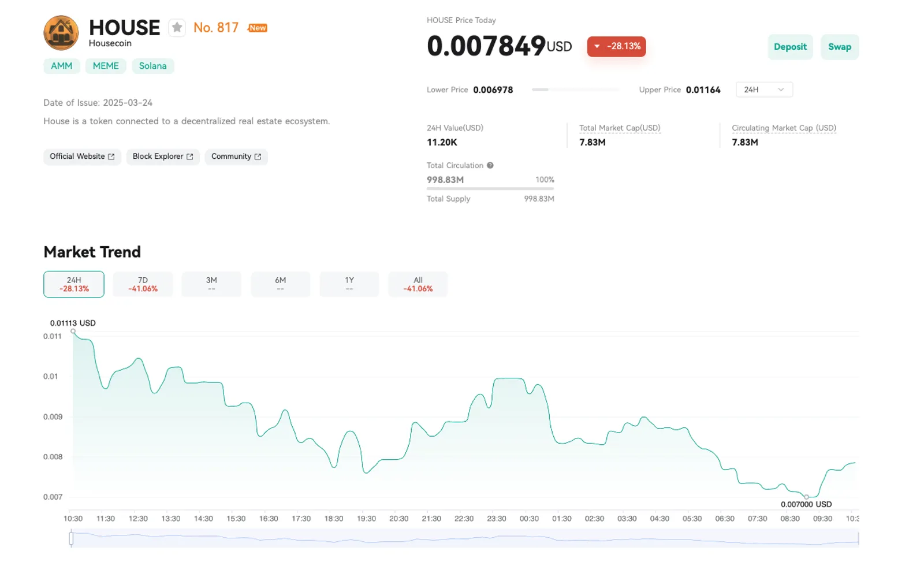The height and width of the screenshot is (573, 924).
Task: Select the AMM tag
Action: tap(62, 66)
